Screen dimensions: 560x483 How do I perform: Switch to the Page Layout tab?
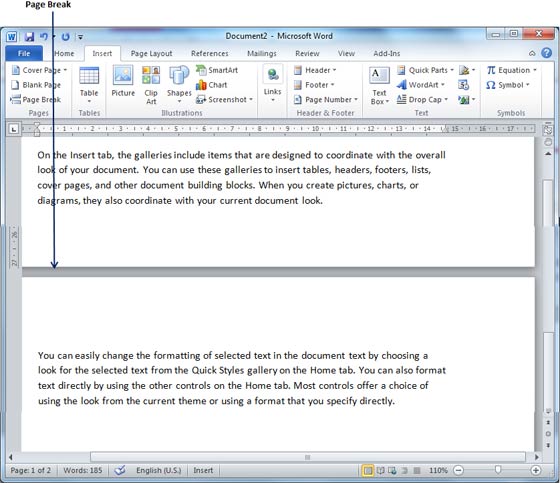click(x=151, y=54)
